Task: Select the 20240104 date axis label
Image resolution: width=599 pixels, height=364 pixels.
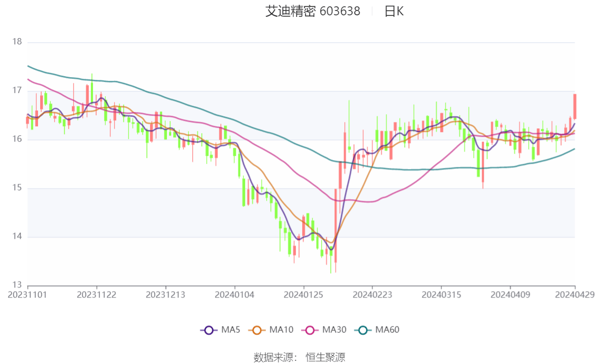Action: point(235,295)
